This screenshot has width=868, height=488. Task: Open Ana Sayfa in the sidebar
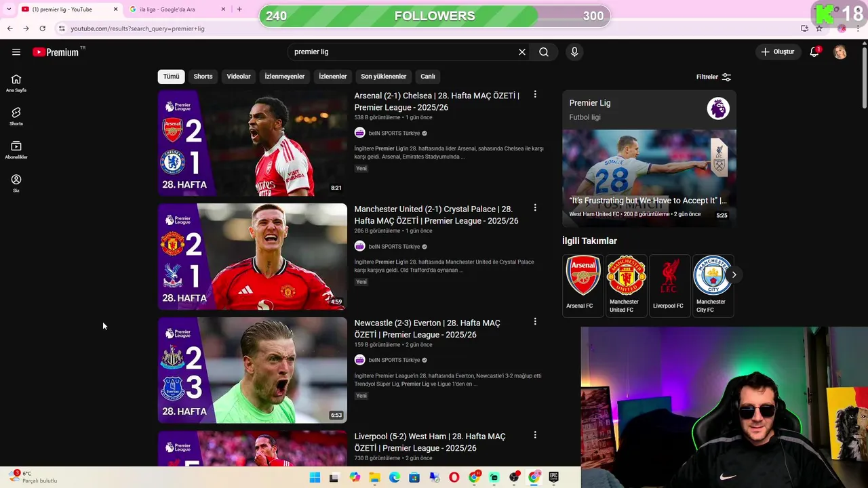[16, 83]
